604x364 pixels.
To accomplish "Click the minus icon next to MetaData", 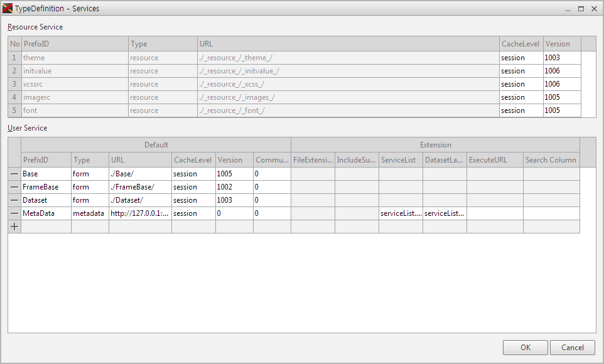I will 14,213.
